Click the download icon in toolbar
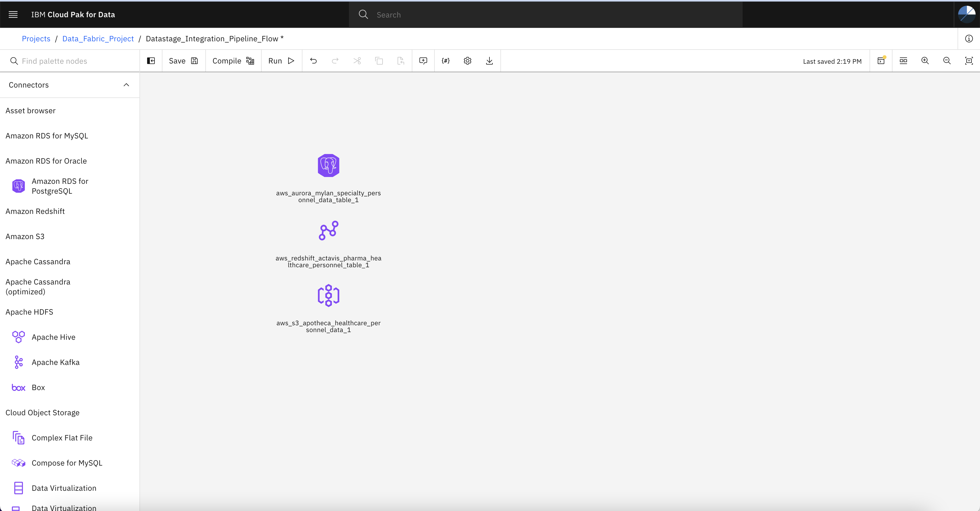 tap(490, 61)
